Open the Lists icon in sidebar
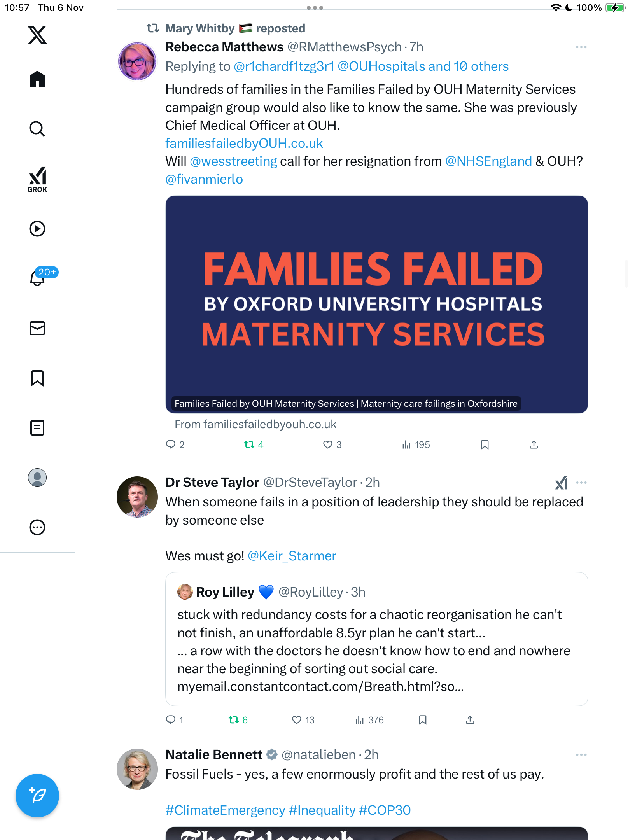The height and width of the screenshot is (840, 630). pyautogui.click(x=37, y=428)
